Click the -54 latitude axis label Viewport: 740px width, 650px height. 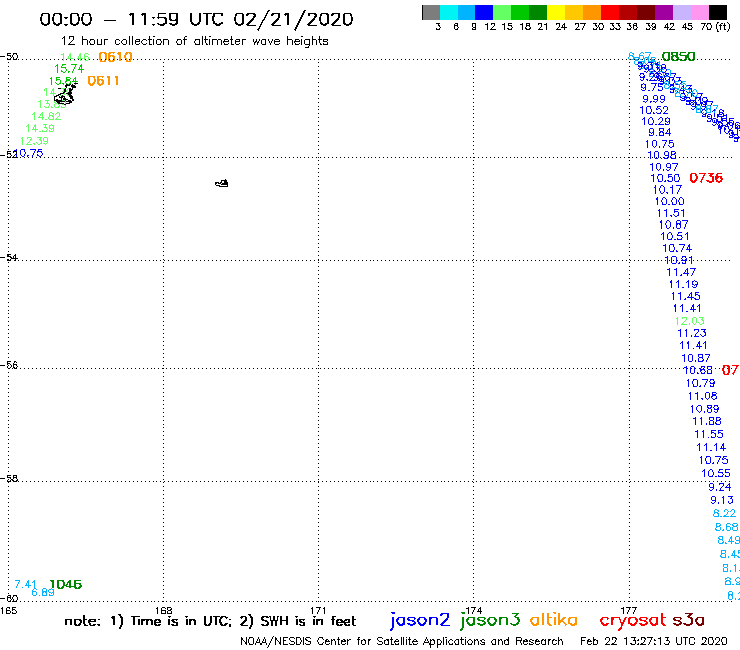click(9, 257)
